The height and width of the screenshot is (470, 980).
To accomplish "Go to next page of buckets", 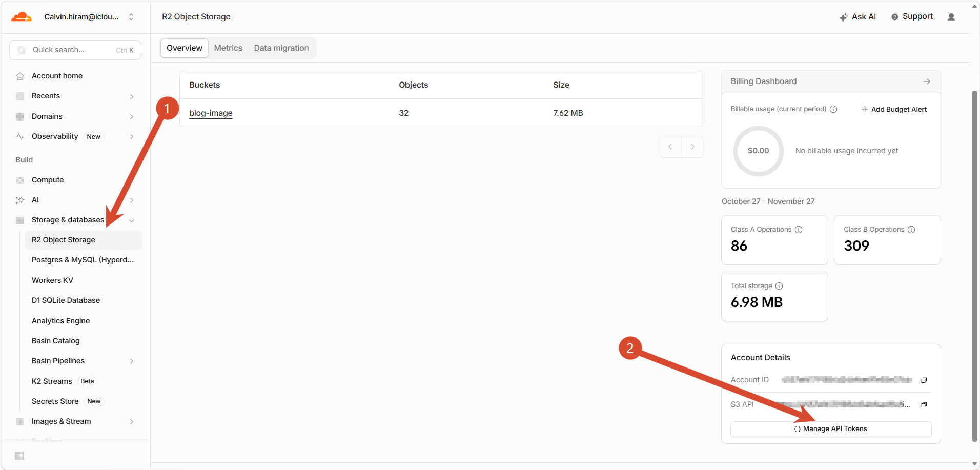I will coord(692,147).
